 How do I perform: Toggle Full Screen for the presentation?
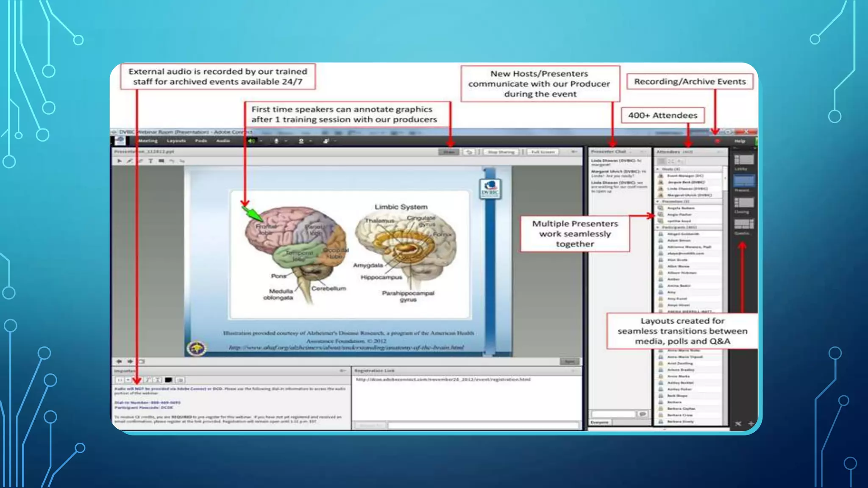(x=543, y=152)
